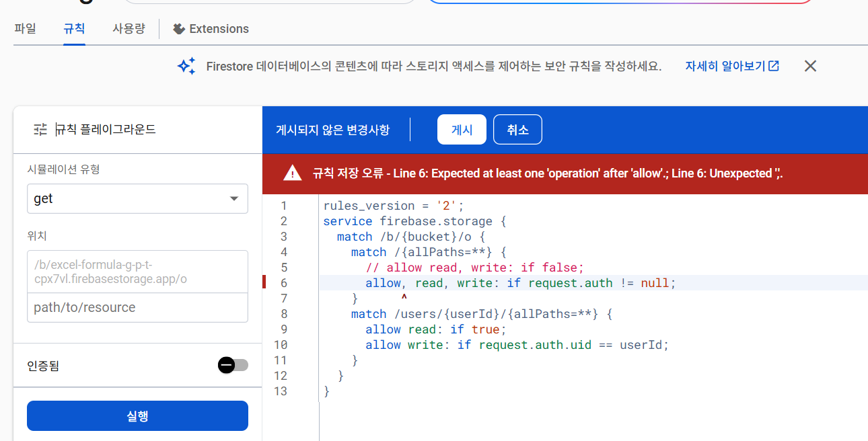This screenshot has width=868, height=441.
Task: Click the sparkle icon in the Firestore banner
Action: pyautogui.click(x=186, y=66)
